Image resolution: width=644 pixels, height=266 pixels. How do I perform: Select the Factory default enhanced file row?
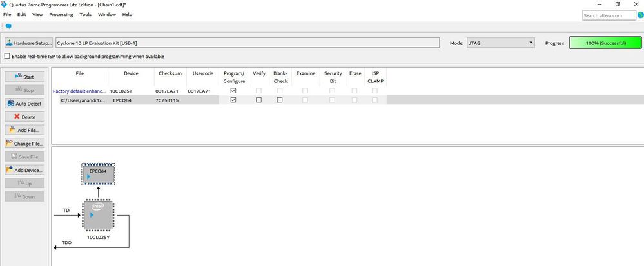coord(79,91)
